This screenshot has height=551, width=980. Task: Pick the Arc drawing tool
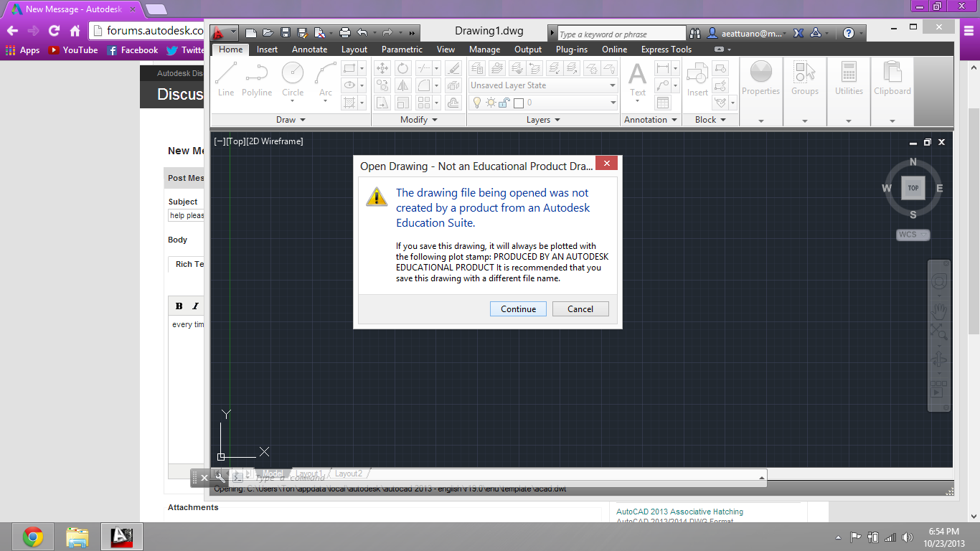tap(326, 79)
